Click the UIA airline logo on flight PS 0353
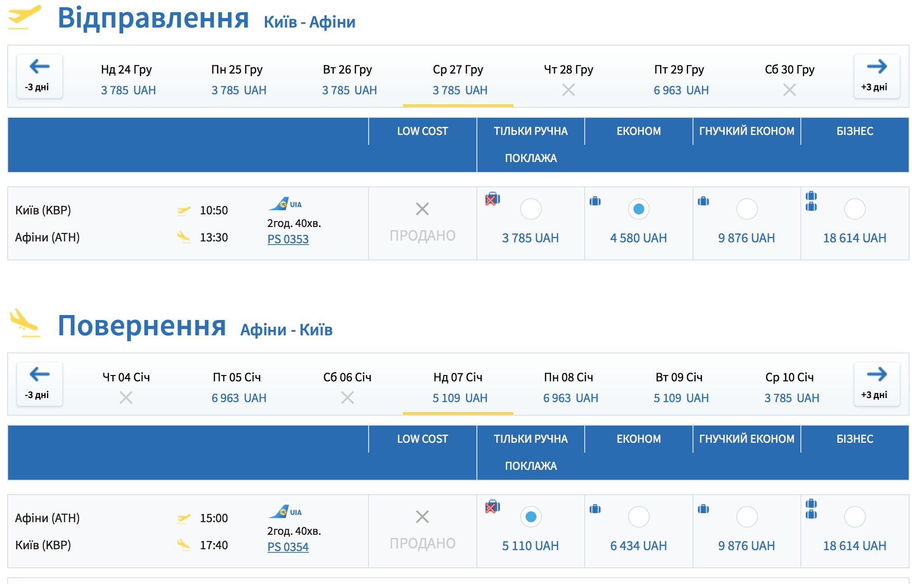Image resolution: width=924 pixels, height=584 pixels. (x=285, y=204)
